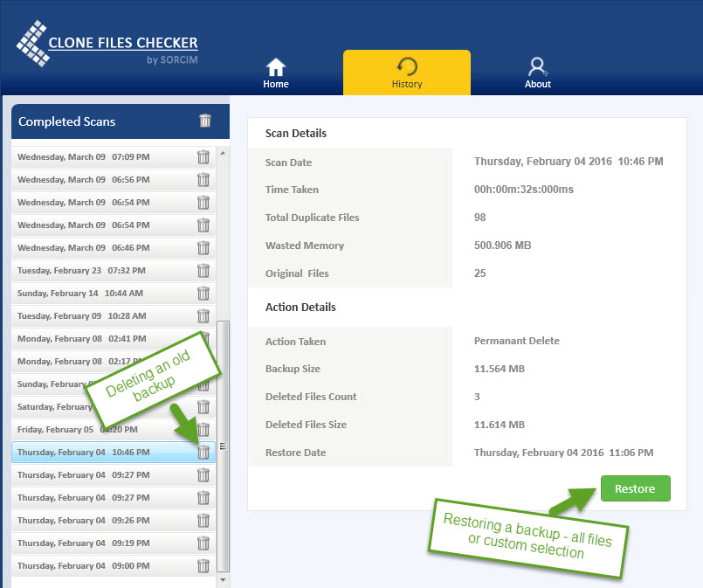Screen dimensions: 703x588
Task: Delete the Thursday February 04 09:00 PM scan
Action: point(203,566)
